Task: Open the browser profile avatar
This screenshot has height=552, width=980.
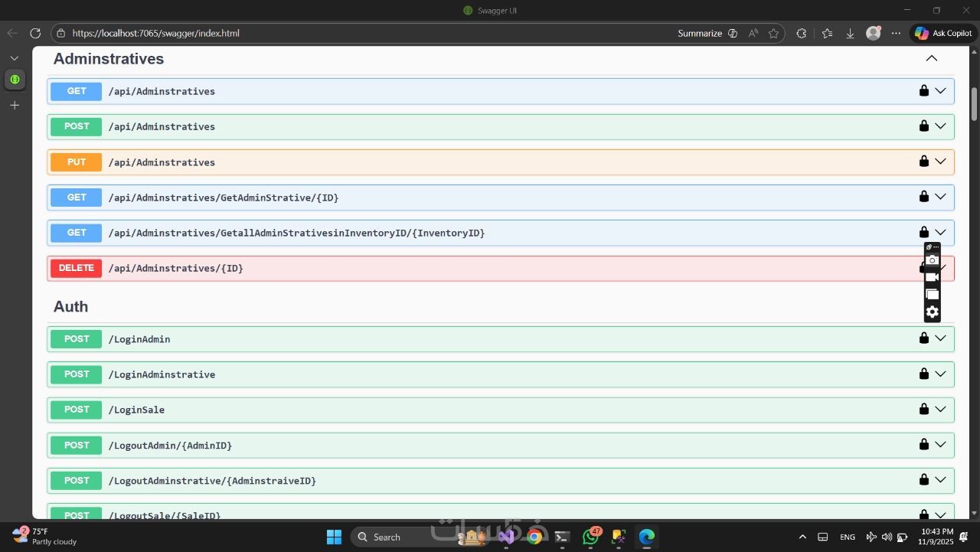Action: [x=874, y=33]
